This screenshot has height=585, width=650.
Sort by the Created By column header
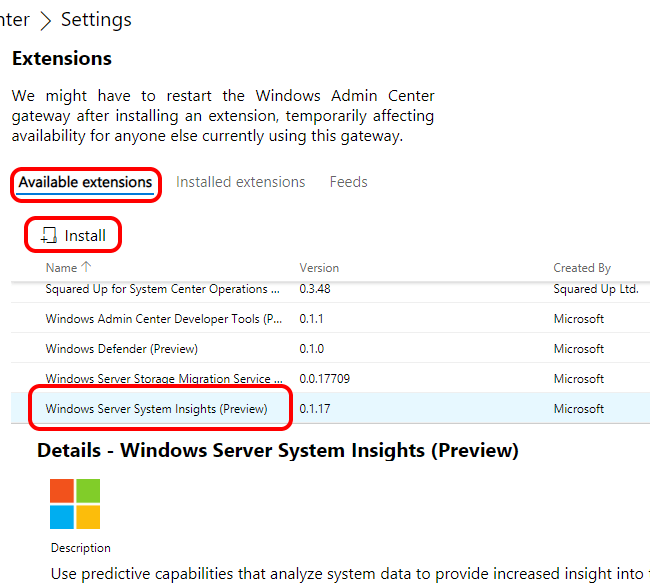pos(582,268)
